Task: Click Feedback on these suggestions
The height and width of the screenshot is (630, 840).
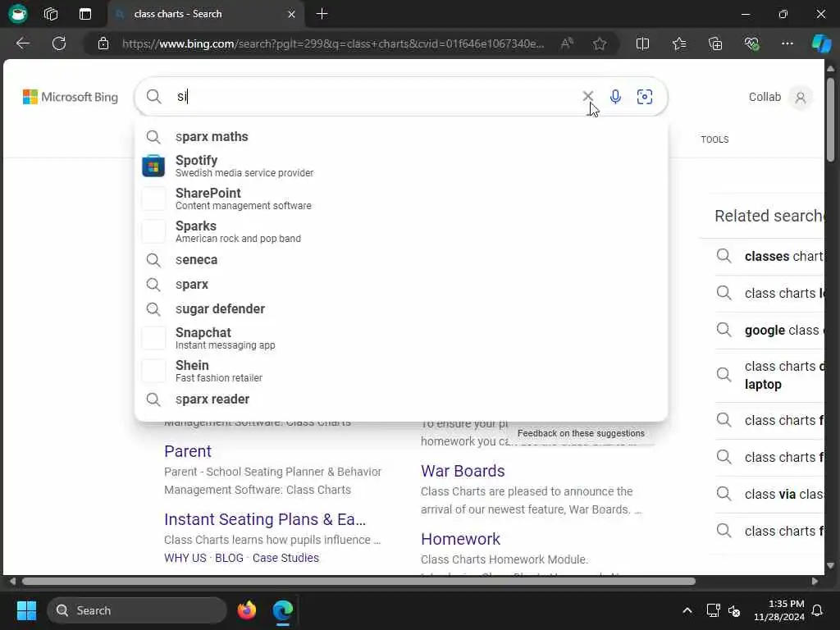Action: (x=581, y=433)
